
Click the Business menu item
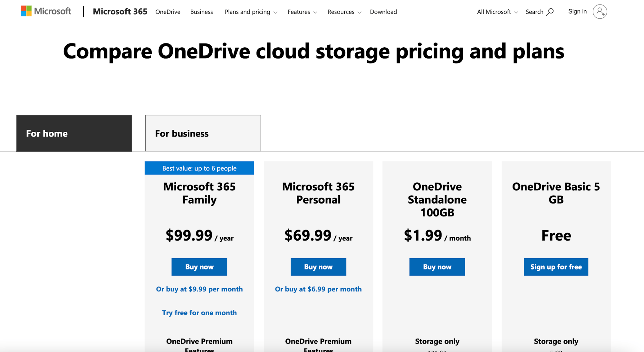(x=201, y=11)
